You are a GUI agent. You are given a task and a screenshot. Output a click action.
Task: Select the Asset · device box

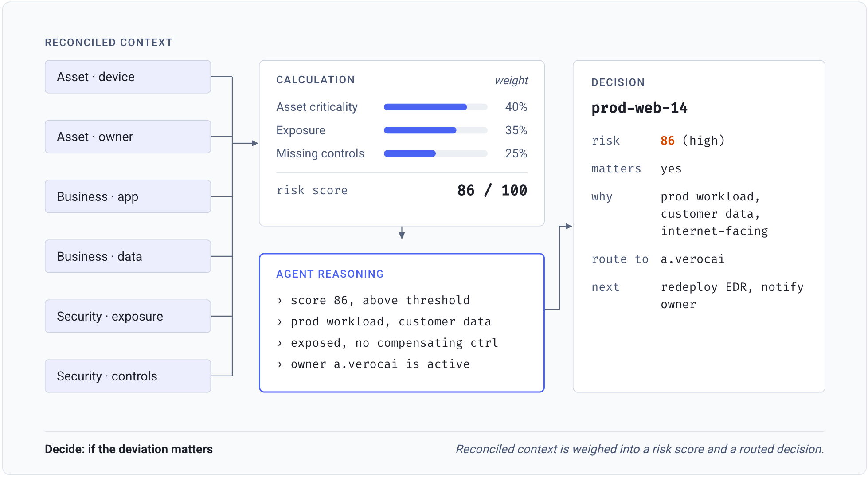128,77
